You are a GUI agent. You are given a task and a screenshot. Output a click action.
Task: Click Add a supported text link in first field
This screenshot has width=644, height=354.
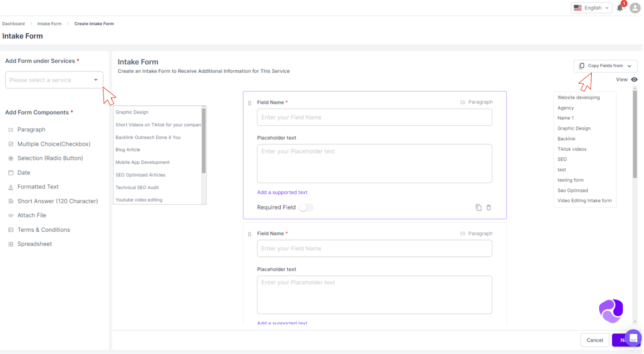click(282, 193)
